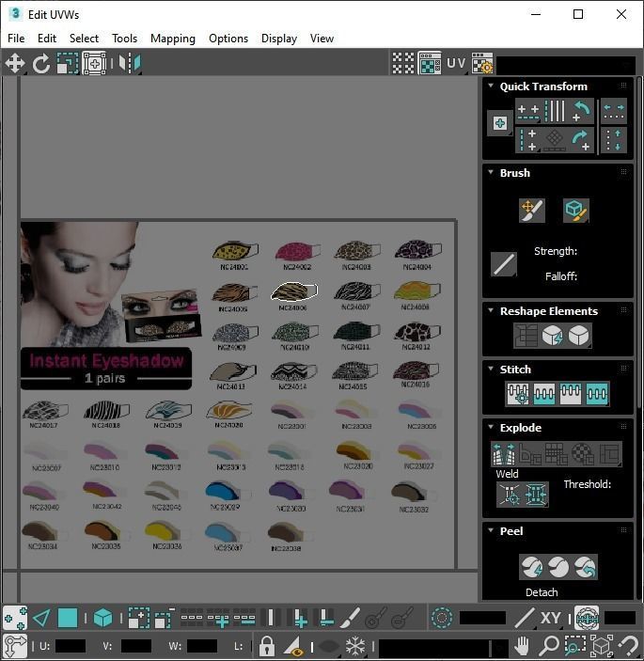Open the Tools menu

(x=124, y=39)
